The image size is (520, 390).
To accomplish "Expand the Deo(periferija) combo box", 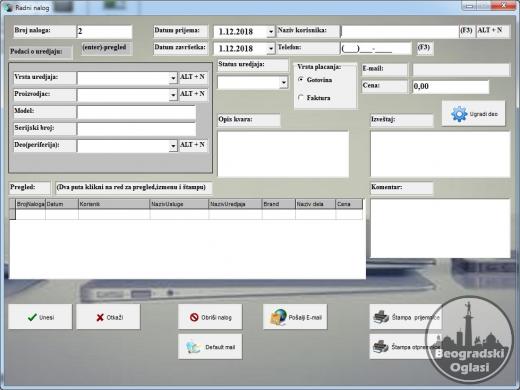I will click(x=173, y=146).
